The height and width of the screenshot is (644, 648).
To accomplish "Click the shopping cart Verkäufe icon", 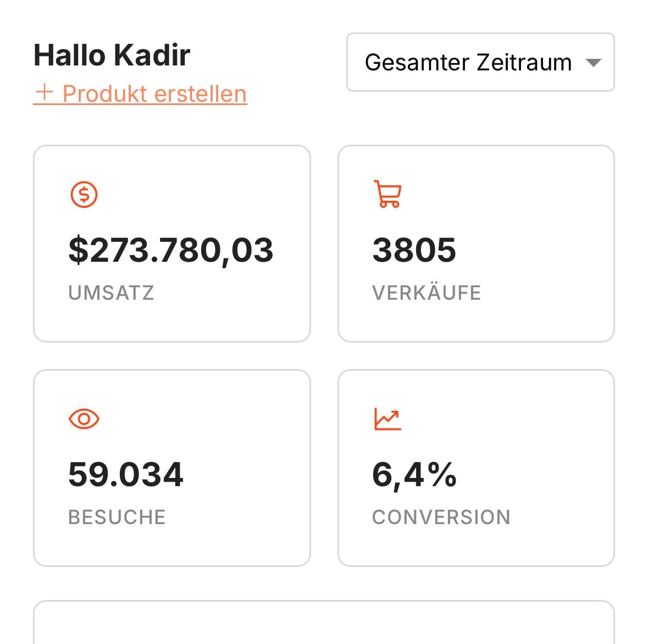I will [x=387, y=194].
